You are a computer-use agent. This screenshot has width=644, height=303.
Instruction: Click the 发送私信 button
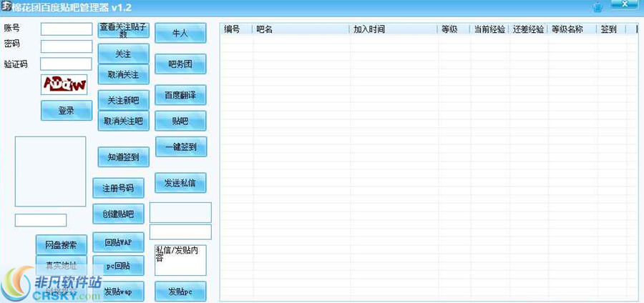click(x=181, y=183)
